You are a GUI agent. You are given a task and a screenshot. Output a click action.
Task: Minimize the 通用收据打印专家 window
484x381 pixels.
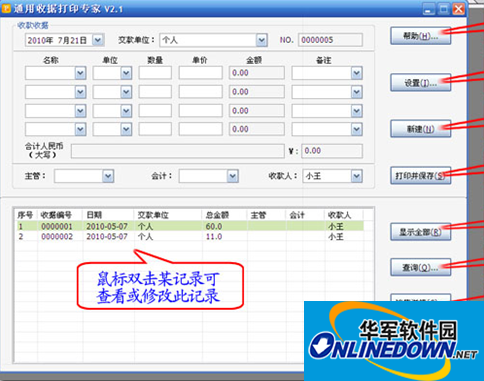[x=428, y=9]
